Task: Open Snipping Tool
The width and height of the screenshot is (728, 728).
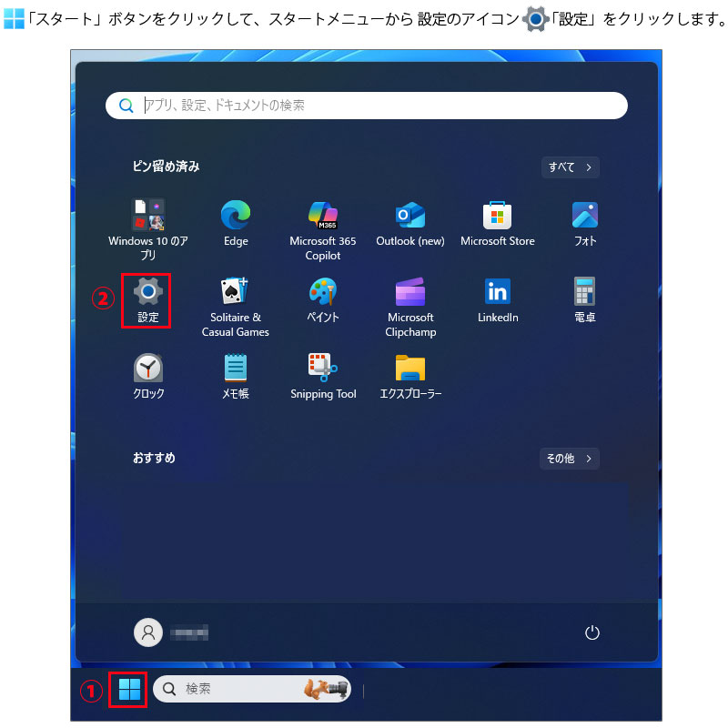Action: (x=323, y=377)
